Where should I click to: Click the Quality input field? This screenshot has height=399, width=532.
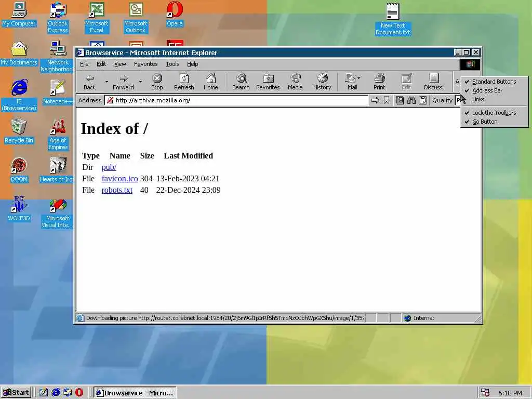pyautogui.click(x=459, y=100)
